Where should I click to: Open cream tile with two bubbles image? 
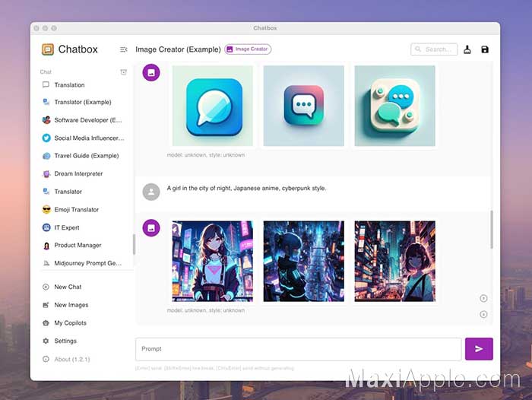pyautogui.click(x=394, y=106)
